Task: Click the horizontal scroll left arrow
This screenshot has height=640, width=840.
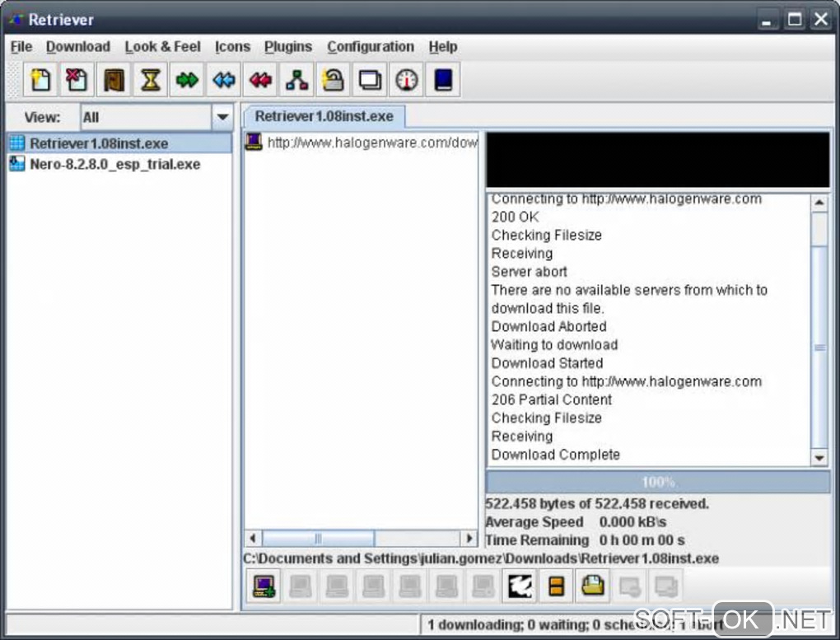Action: tap(254, 538)
